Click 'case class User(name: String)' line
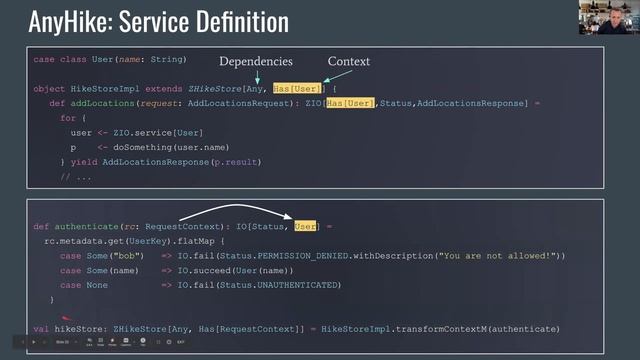Screen dimensions: 640x360 tap(110, 60)
